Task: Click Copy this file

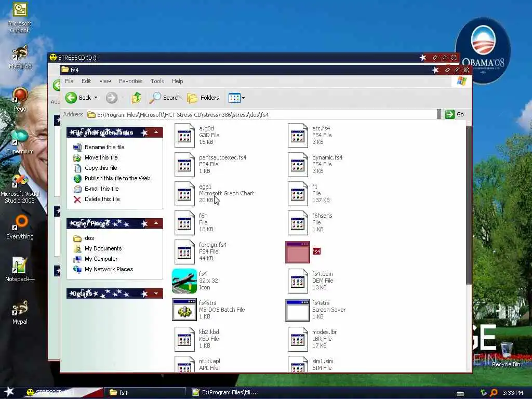Action: (x=101, y=168)
